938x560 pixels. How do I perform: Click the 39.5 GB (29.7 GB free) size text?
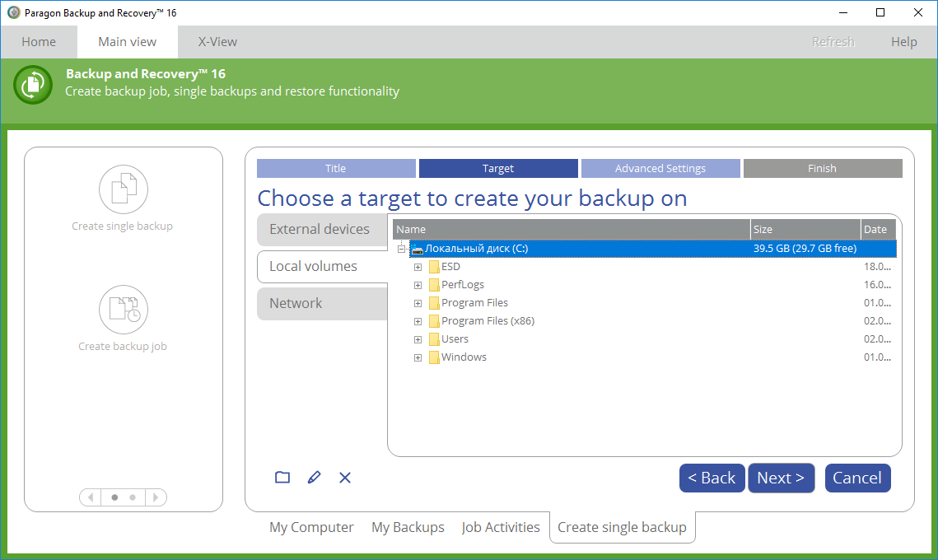pyautogui.click(x=805, y=248)
